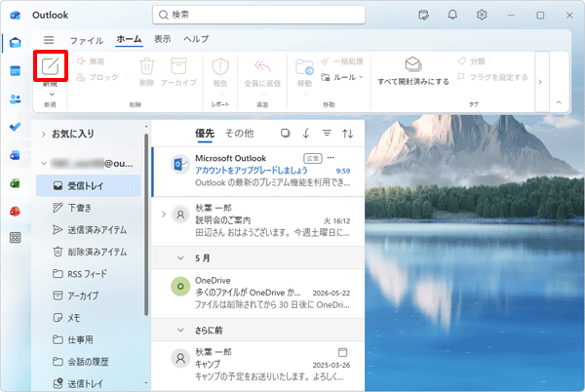Image resolution: width=585 pixels, height=392 pixels.
Task: Click the hamburger navigation pane icon
Action: click(49, 40)
